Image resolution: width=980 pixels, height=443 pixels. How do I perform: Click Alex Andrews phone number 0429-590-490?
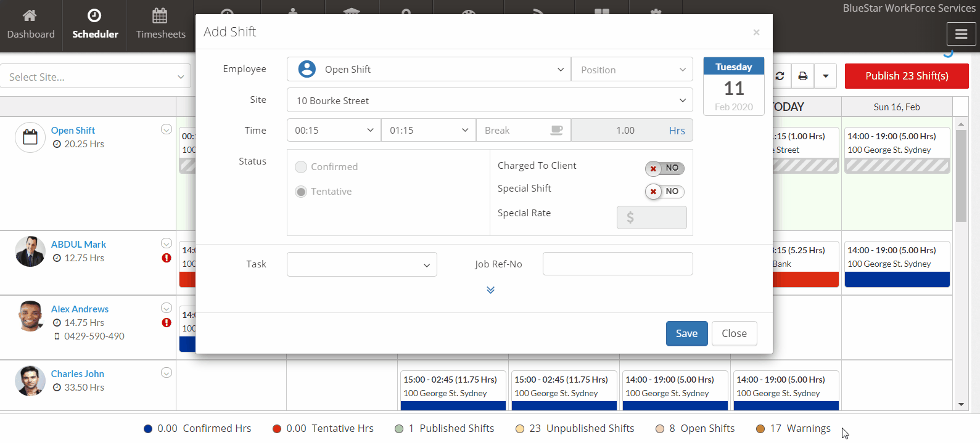[94, 336]
